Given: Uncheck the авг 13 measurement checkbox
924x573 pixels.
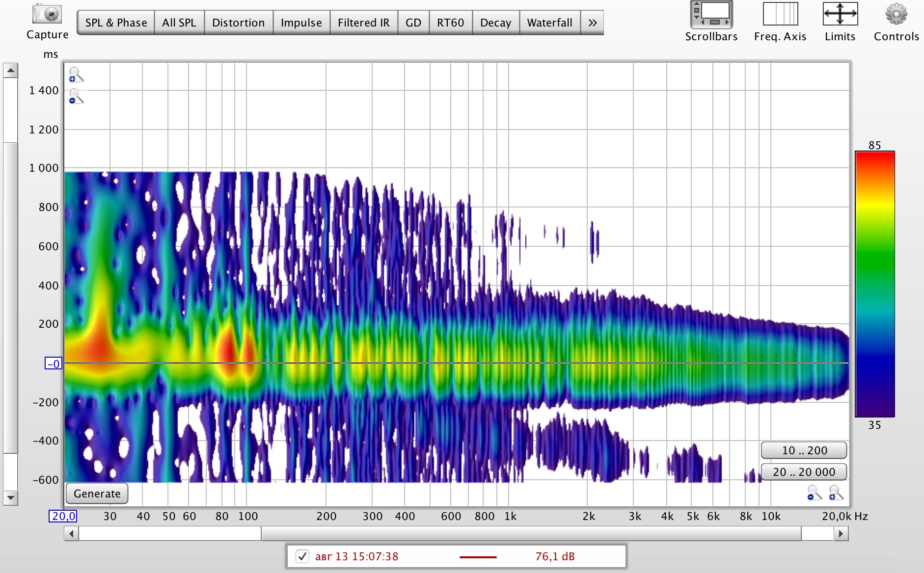Looking at the screenshot, I should coord(302,556).
